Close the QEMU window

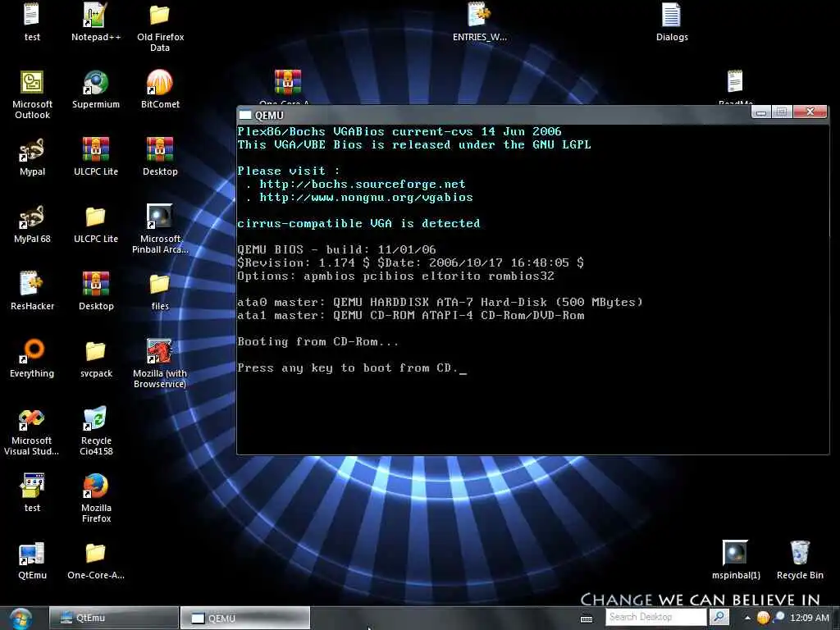[810, 112]
